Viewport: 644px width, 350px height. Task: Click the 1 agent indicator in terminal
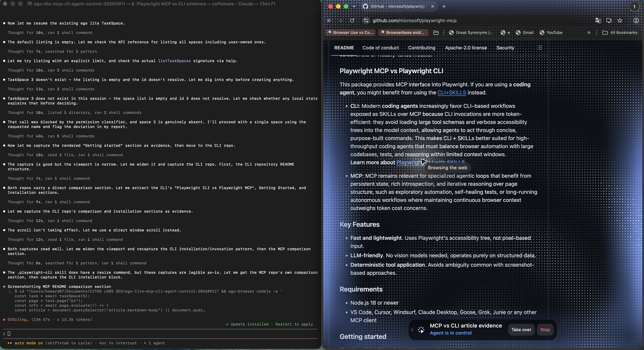tap(154, 343)
